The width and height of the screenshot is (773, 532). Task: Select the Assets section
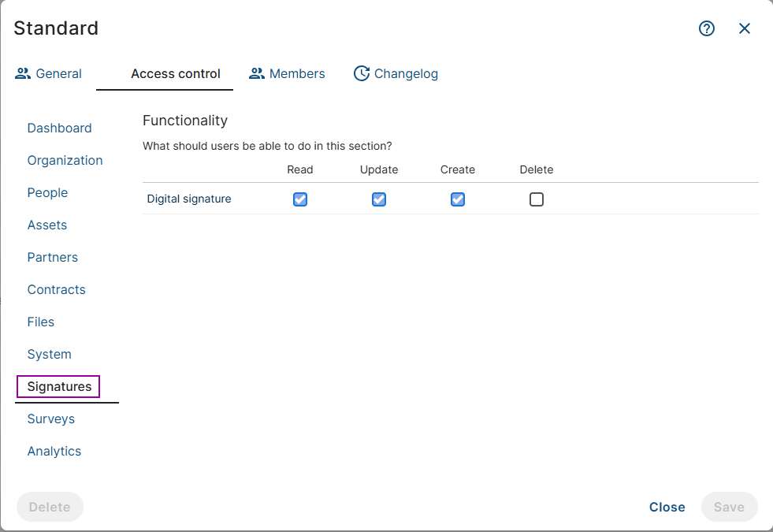pyautogui.click(x=47, y=225)
